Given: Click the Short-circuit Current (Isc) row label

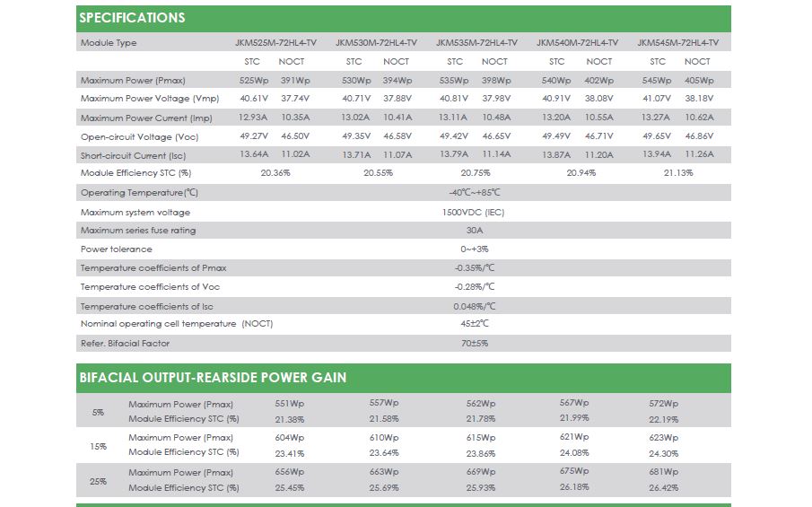Looking at the screenshot, I should [x=133, y=155].
